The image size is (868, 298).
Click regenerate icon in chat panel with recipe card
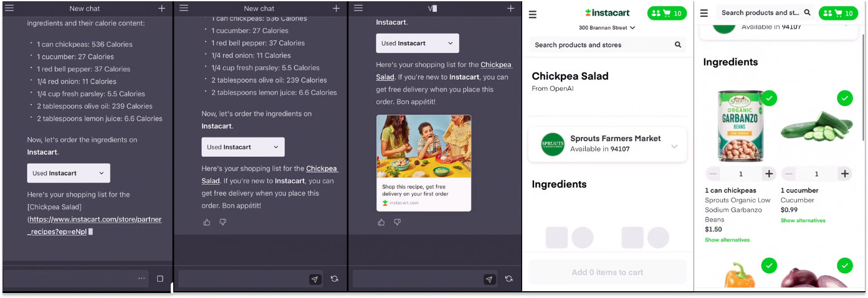pyautogui.click(x=509, y=279)
